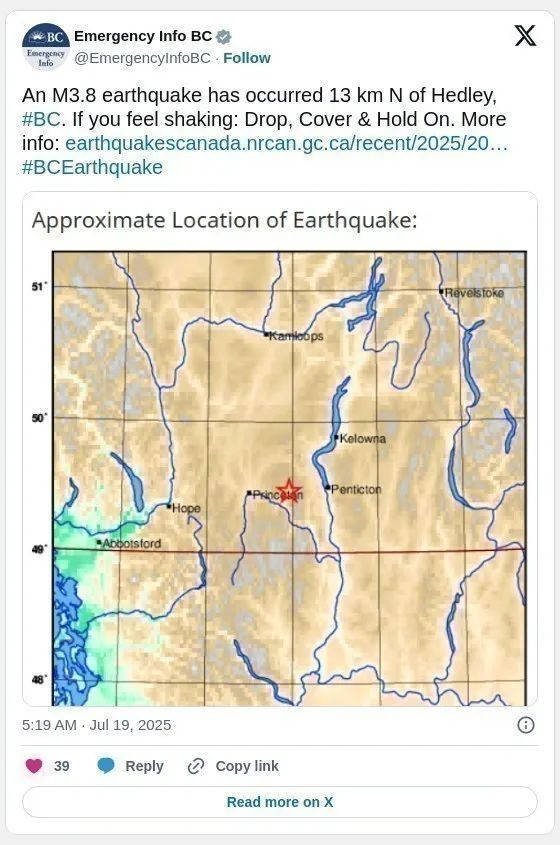
Task: Follow the EmergencyInfoBC account
Action: pyautogui.click(x=247, y=58)
